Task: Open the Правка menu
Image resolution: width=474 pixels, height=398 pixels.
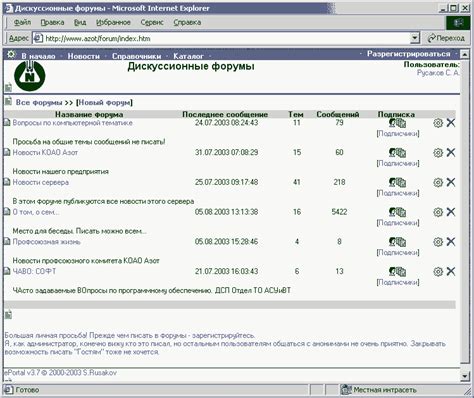Action: (52, 22)
